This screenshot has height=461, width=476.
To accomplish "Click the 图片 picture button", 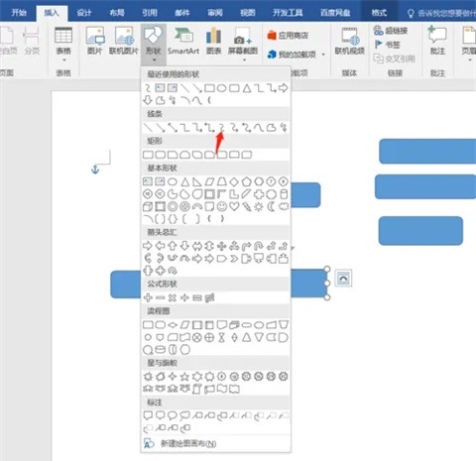I will (x=95, y=42).
